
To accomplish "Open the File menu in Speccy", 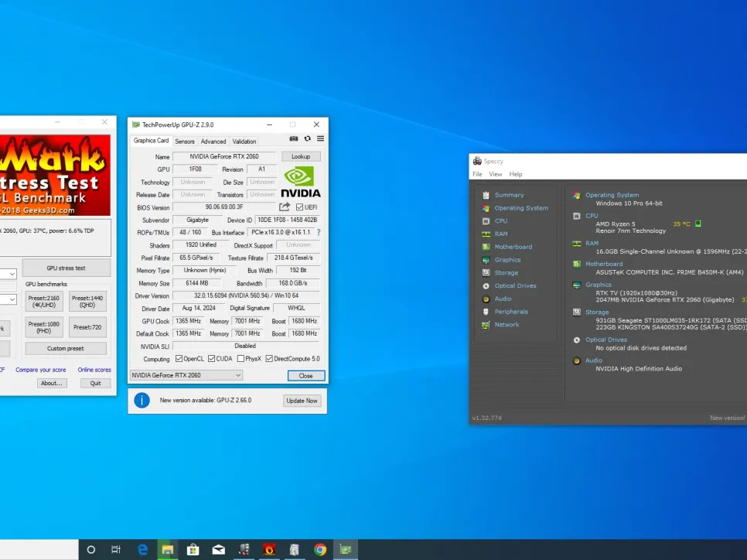I will click(477, 175).
